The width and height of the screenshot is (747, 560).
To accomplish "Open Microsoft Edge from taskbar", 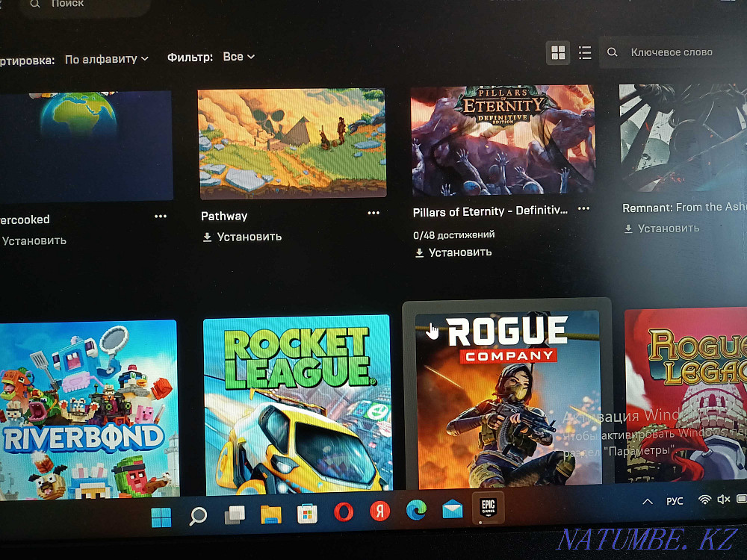I will [x=416, y=511].
